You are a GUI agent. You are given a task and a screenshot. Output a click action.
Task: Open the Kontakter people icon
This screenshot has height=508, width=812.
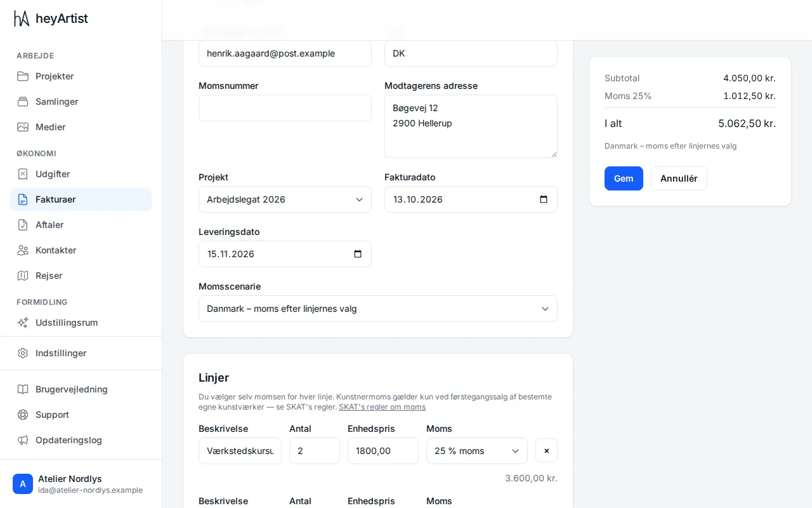tap(23, 250)
